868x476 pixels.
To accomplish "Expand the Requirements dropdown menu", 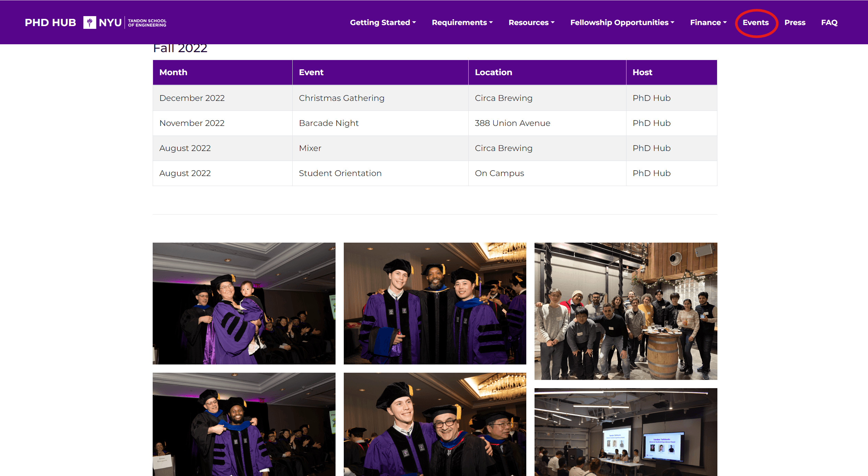I will click(x=462, y=23).
